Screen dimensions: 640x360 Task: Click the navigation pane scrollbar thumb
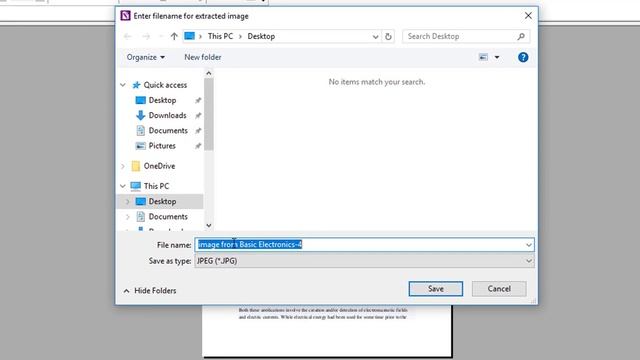(209, 114)
